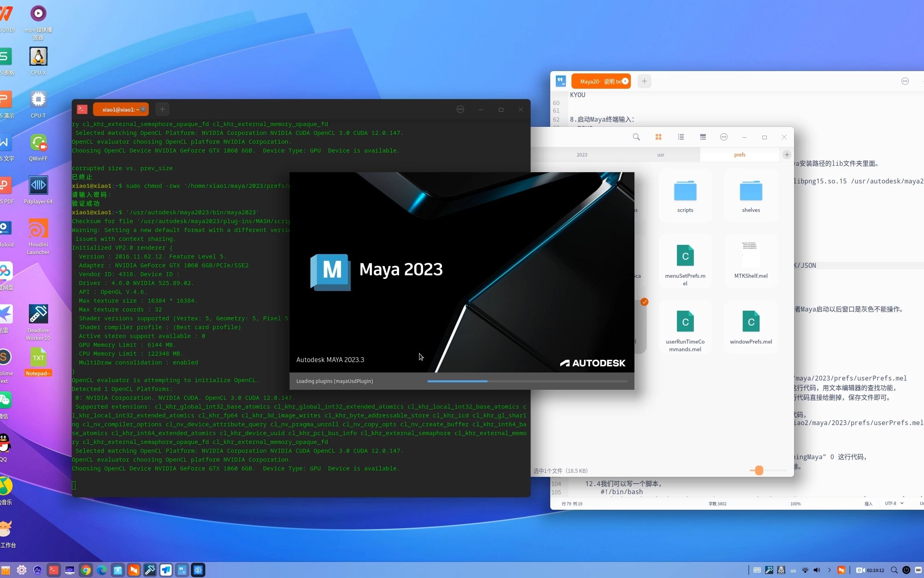This screenshot has width=924, height=578.
Task: Add a new tab in text editor
Action: coord(644,81)
